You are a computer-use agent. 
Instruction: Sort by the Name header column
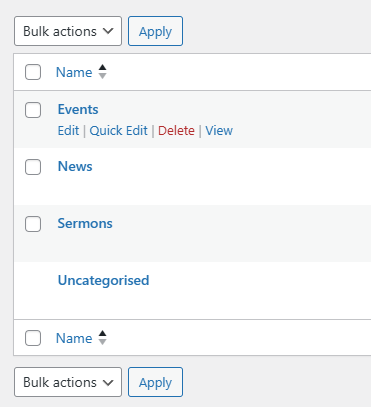[74, 72]
